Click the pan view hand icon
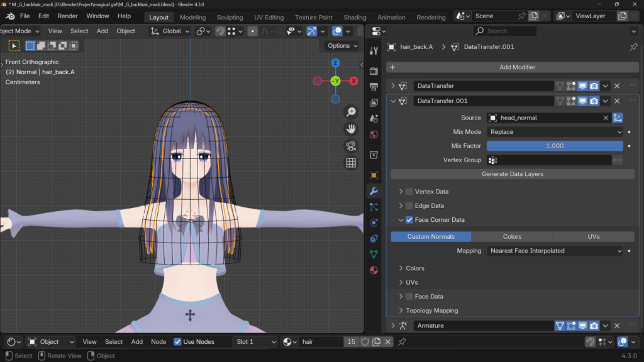This screenshot has width=644, height=362. coord(351,129)
